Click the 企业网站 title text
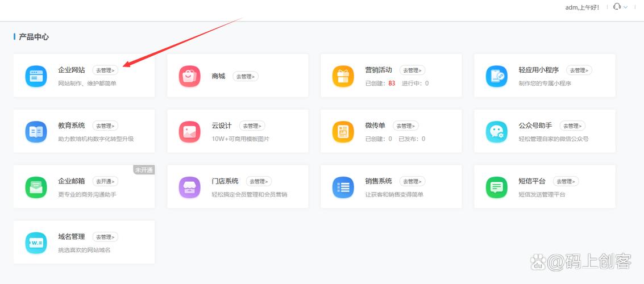Screen dimensions: 644x284 (72, 70)
